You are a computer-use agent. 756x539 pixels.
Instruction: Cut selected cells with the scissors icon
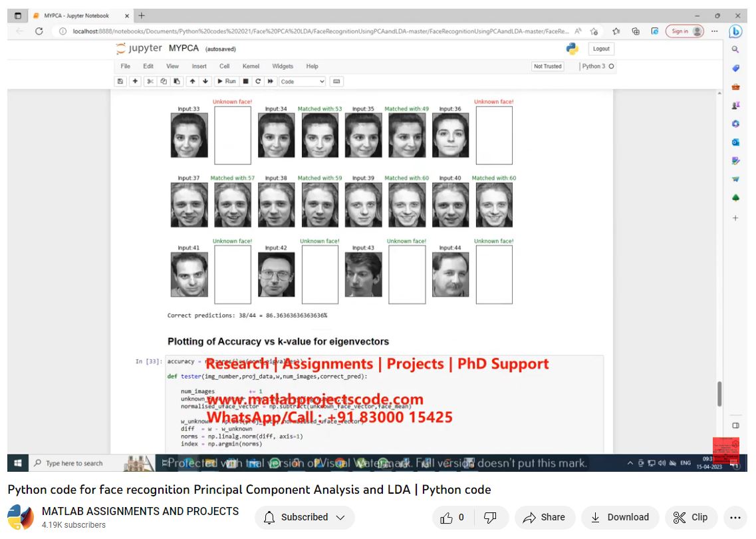pyautogui.click(x=150, y=82)
